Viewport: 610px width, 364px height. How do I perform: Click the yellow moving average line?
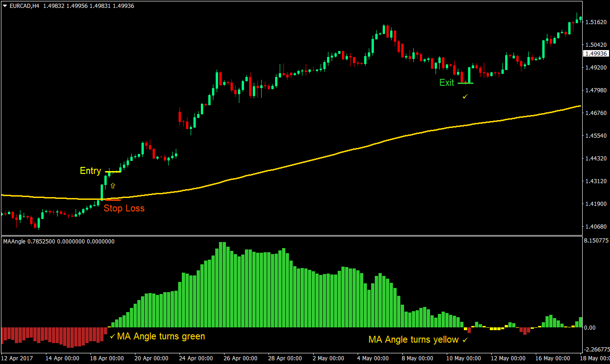point(325,157)
